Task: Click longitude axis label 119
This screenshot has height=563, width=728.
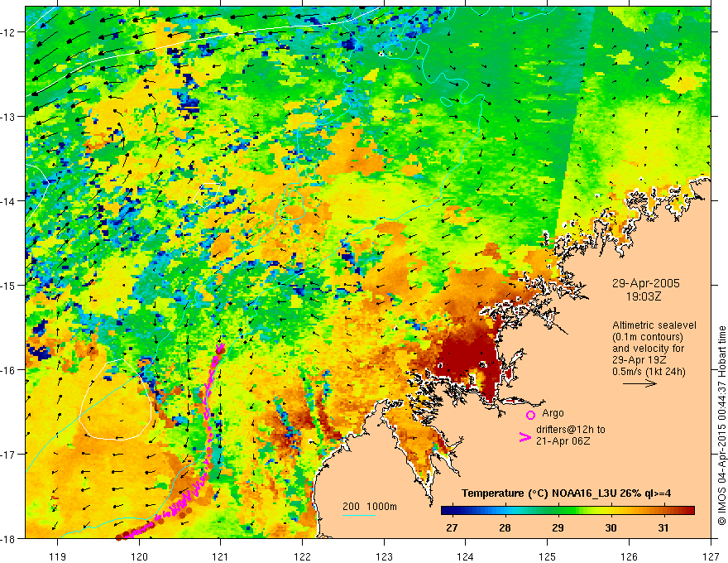Action: coord(58,556)
